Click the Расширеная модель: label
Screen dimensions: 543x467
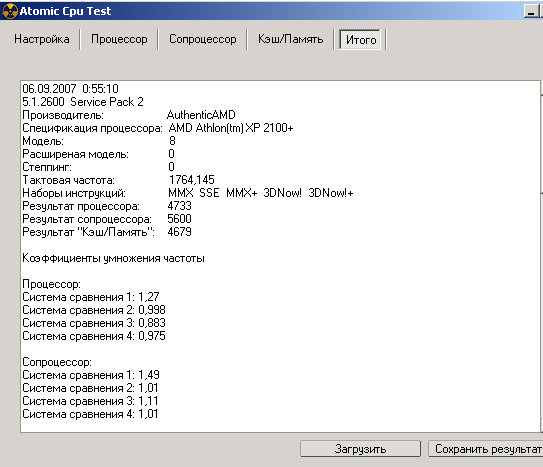click(x=75, y=154)
